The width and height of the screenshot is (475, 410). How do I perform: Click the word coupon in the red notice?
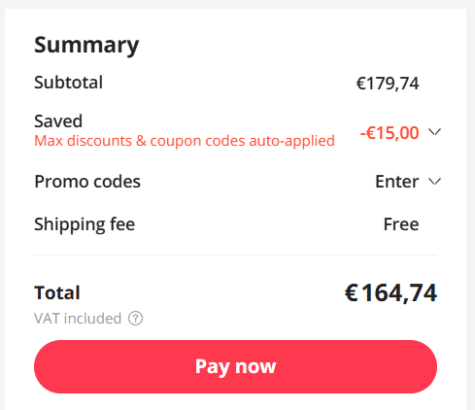point(176,141)
